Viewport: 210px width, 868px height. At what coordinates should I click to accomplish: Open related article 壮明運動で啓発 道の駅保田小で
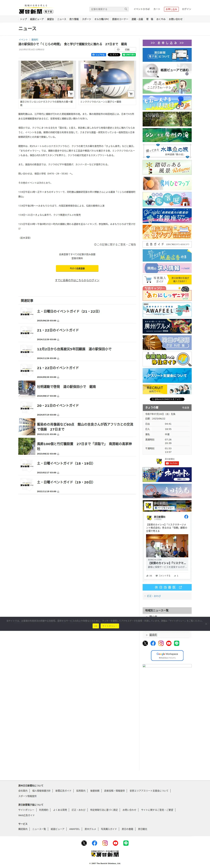click(66, 387)
